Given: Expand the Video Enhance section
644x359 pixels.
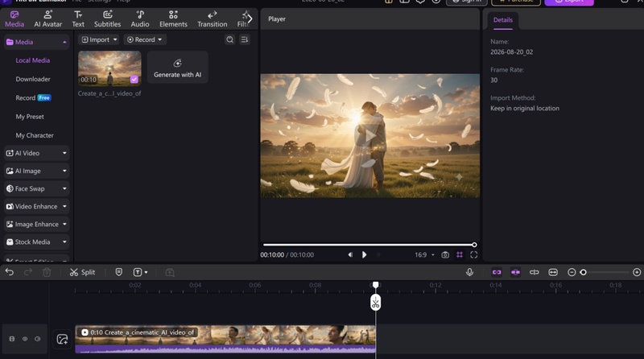Looking at the screenshot, I should [36, 206].
